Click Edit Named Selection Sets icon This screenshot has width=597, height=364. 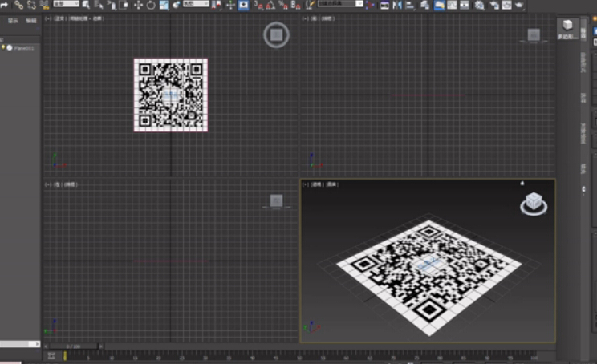(310, 5)
